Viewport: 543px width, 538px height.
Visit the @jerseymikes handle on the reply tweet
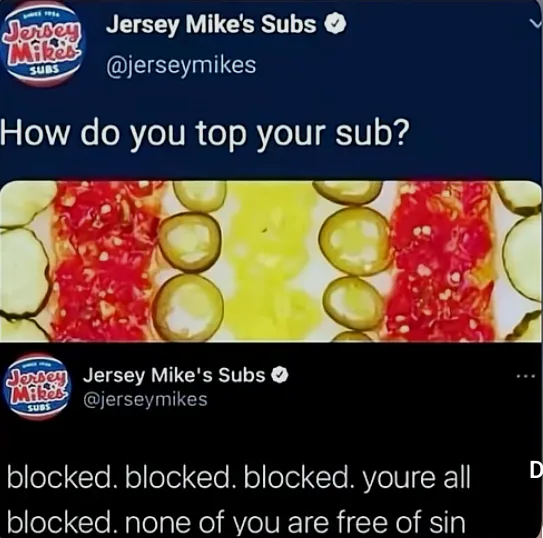click(145, 400)
